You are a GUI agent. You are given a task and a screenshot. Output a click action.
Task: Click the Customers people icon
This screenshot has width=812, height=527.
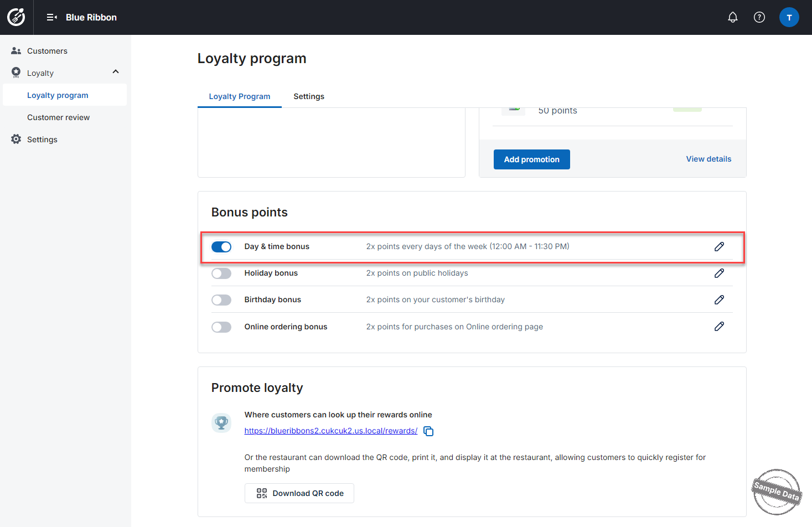pyautogui.click(x=16, y=50)
